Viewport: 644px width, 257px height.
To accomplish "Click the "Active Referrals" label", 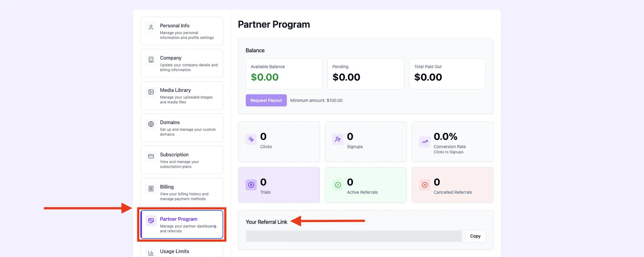I will 362,192.
